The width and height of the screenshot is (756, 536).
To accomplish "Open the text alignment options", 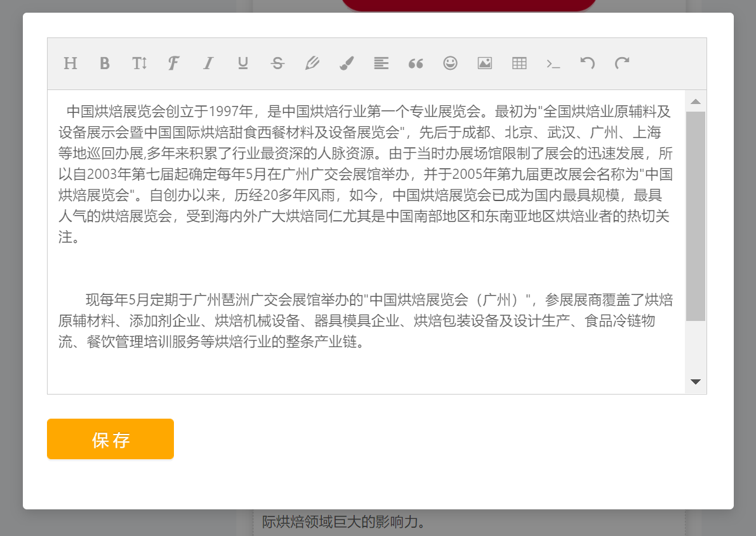I will point(381,63).
